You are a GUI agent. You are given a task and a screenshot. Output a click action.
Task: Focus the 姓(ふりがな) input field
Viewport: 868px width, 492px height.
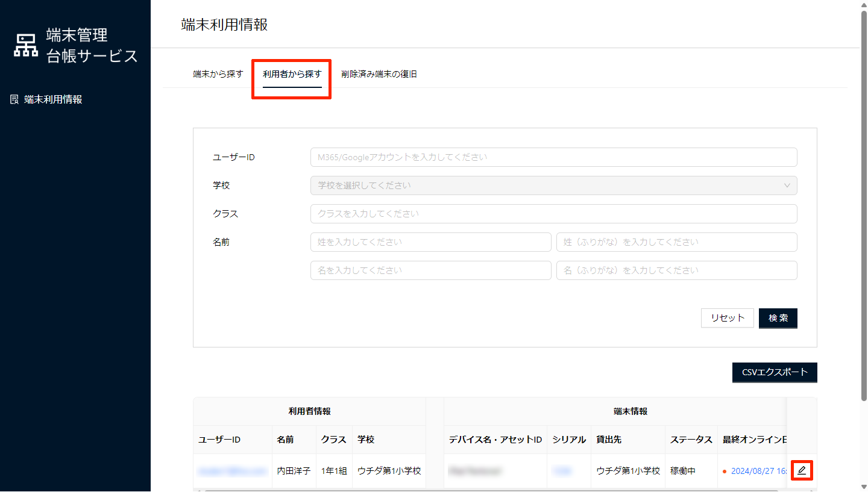click(x=676, y=242)
